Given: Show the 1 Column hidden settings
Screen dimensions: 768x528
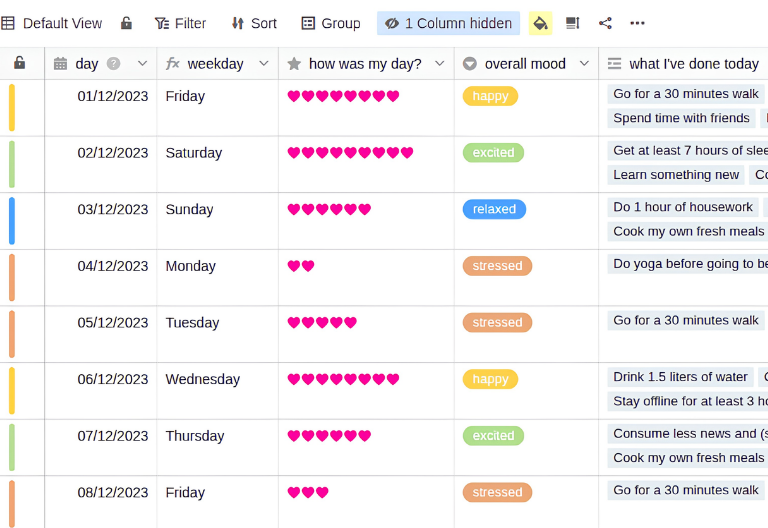Looking at the screenshot, I should 448,23.
